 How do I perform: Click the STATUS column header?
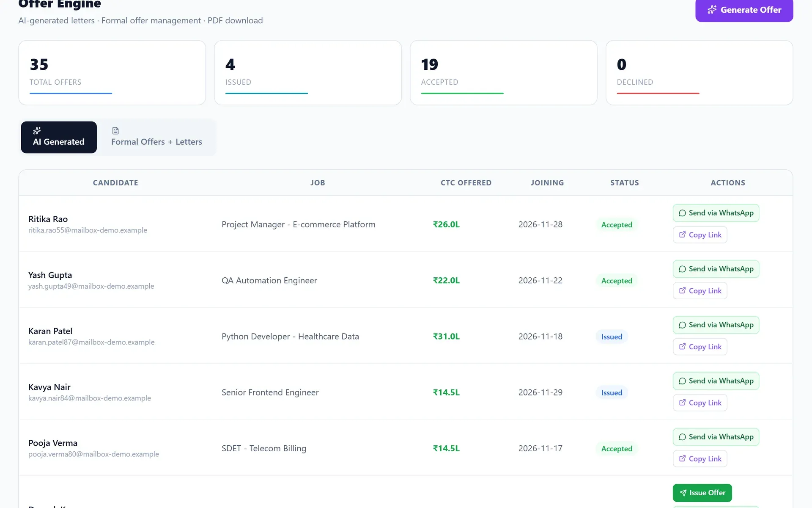pyautogui.click(x=625, y=183)
